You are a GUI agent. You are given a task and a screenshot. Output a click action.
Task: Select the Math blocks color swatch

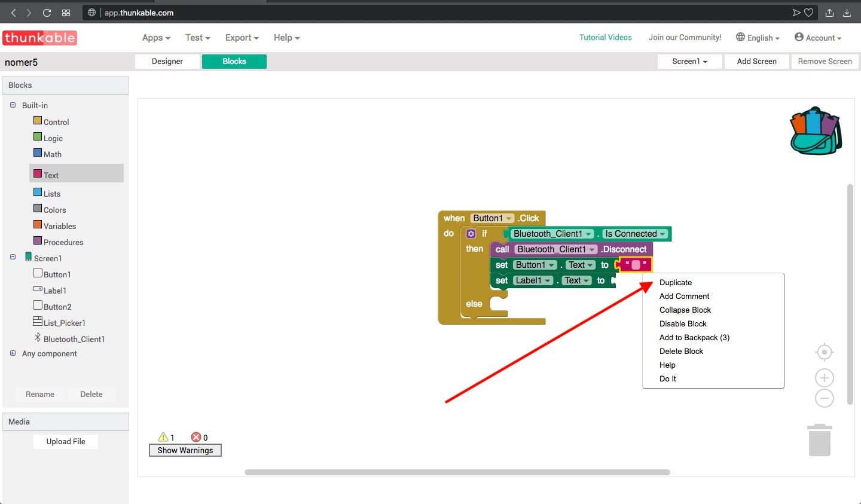[x=38, y=153]
